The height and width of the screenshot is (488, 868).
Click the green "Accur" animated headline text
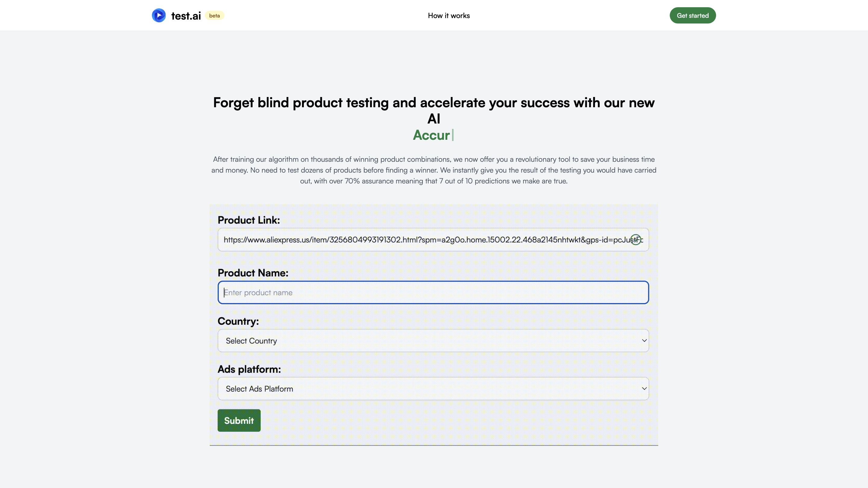[x=433, y=135]
